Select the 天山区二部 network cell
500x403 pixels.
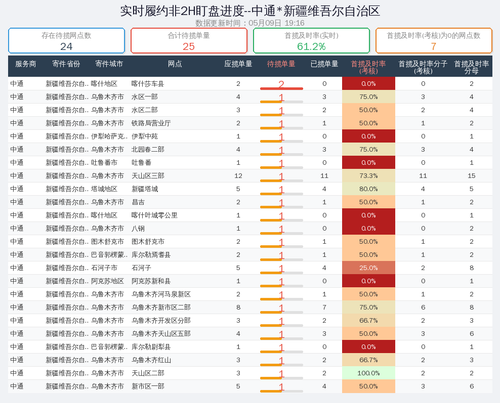click(x=147, y=373)
